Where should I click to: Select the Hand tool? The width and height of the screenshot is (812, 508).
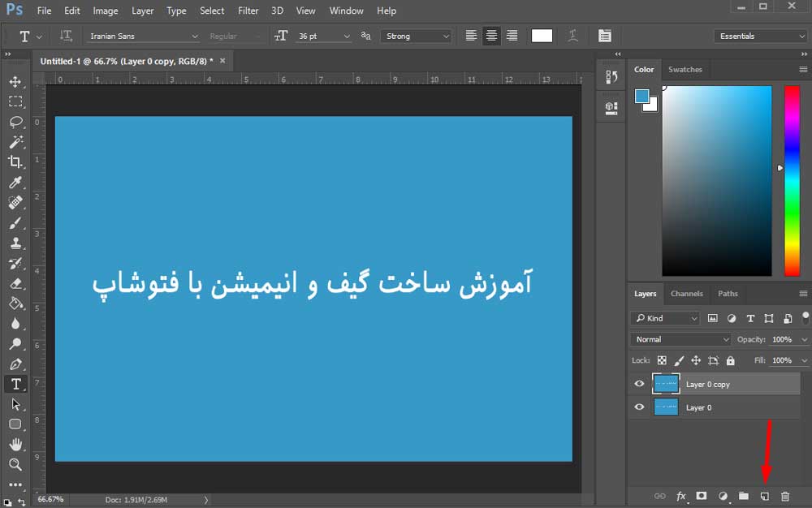click(15, 445)
